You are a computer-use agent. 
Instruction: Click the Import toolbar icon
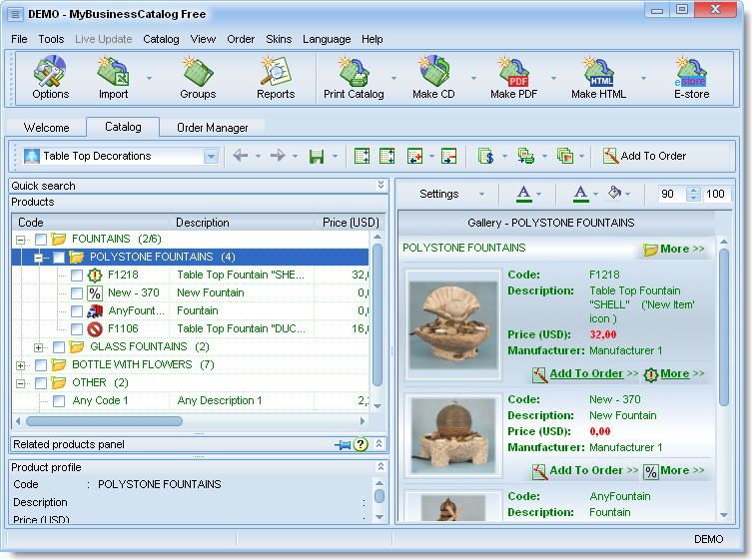[x=113, y=77]
